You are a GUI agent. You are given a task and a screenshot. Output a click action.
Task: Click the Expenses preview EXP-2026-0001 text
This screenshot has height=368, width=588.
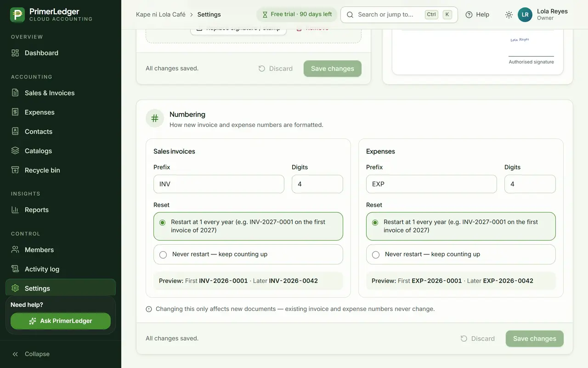pyautogui.click(x=436, y=281)
